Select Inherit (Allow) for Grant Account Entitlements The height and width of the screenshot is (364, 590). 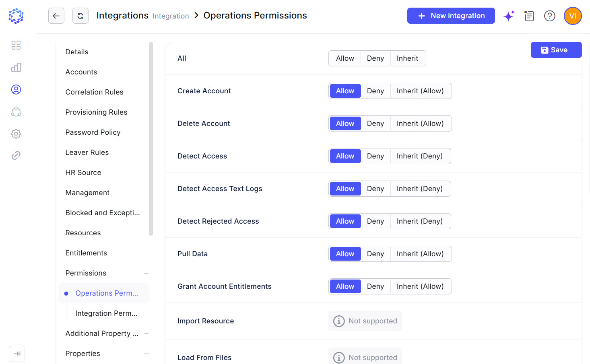pyautogui.click(x=420, y=286)
